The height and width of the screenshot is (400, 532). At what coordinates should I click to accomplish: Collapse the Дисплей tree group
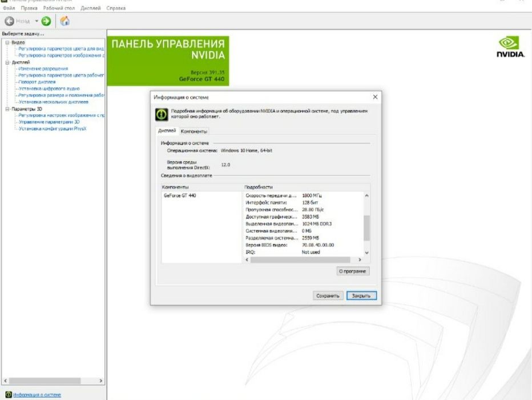[7, 62]
